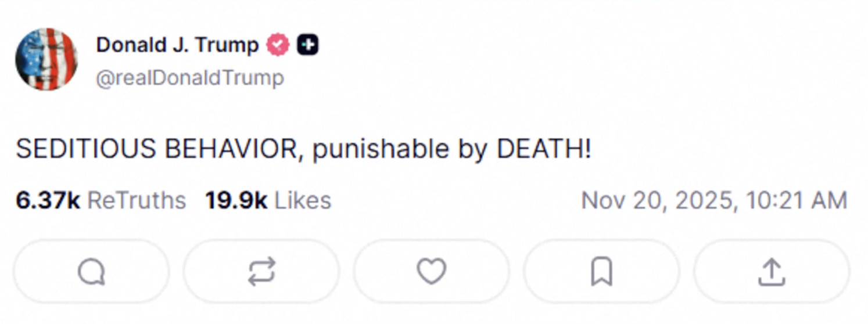Click the ReTruths label
This screenshot has height=324, width=868.
click(x=137, y=200)
